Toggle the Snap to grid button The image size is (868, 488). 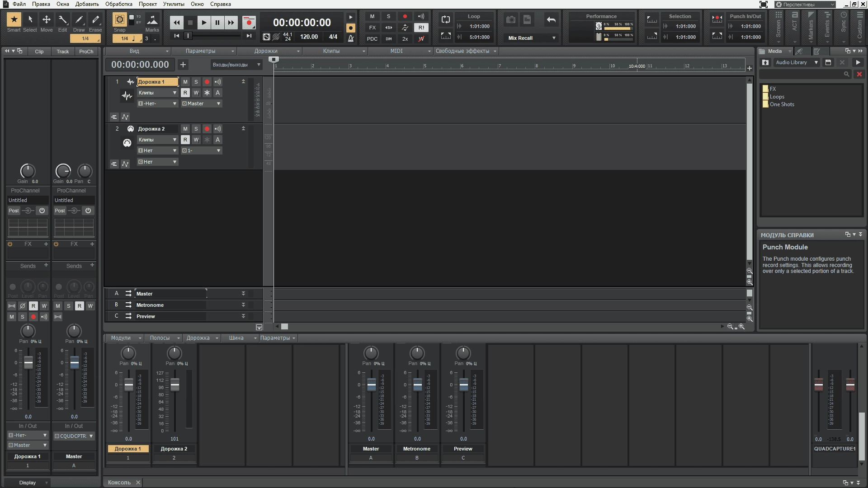[120, 19]
